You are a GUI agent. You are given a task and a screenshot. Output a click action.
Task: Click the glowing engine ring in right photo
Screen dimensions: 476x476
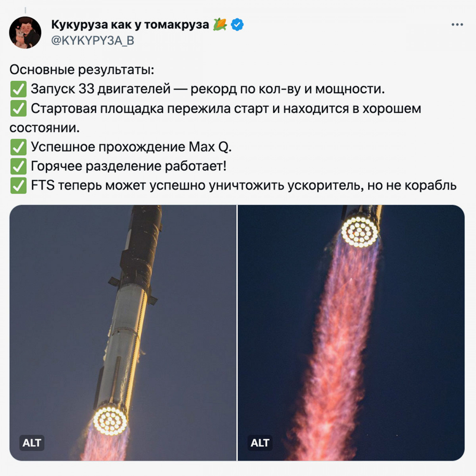point(360,231)
